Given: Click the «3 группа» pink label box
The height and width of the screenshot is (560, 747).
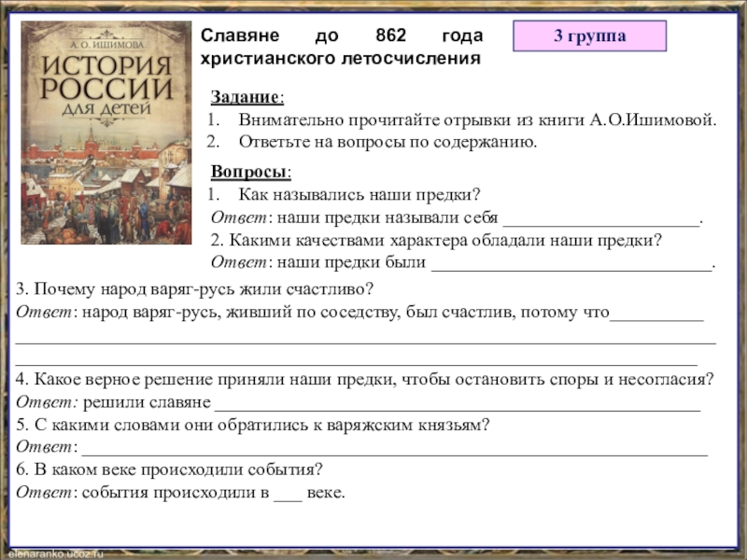Looking at the screenshot, I should pyautogui.click(x=589, y=36).
